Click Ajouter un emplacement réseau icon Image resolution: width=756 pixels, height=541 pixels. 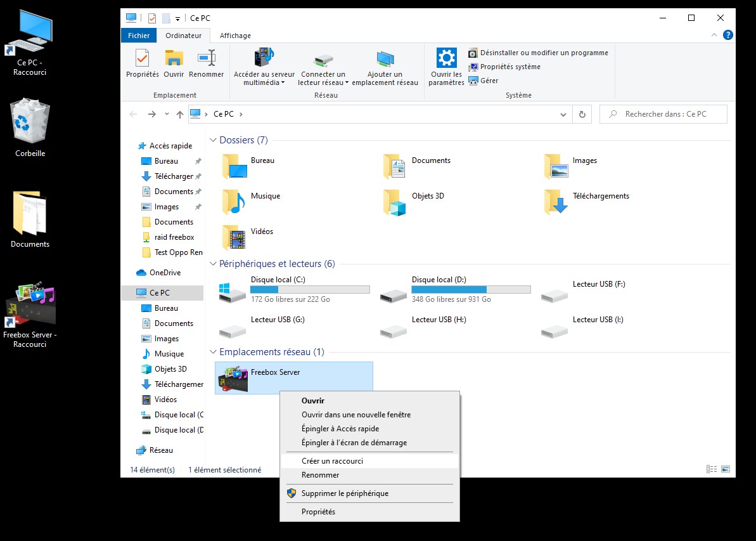click(x=385, y=60)
